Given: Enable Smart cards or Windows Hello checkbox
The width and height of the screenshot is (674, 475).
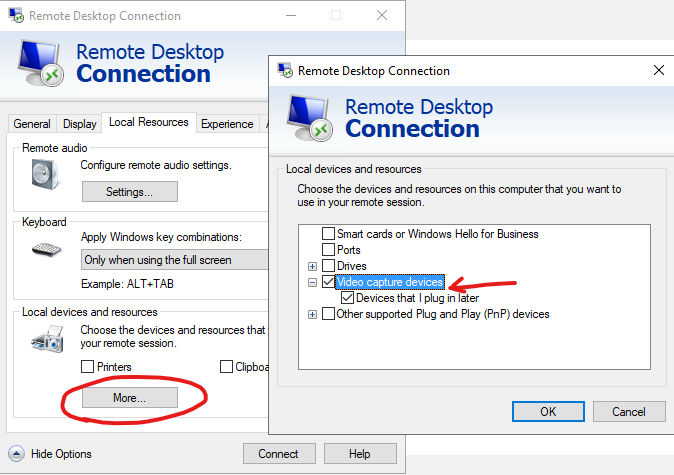Looking at the screenshot, I should coord(328,233).
